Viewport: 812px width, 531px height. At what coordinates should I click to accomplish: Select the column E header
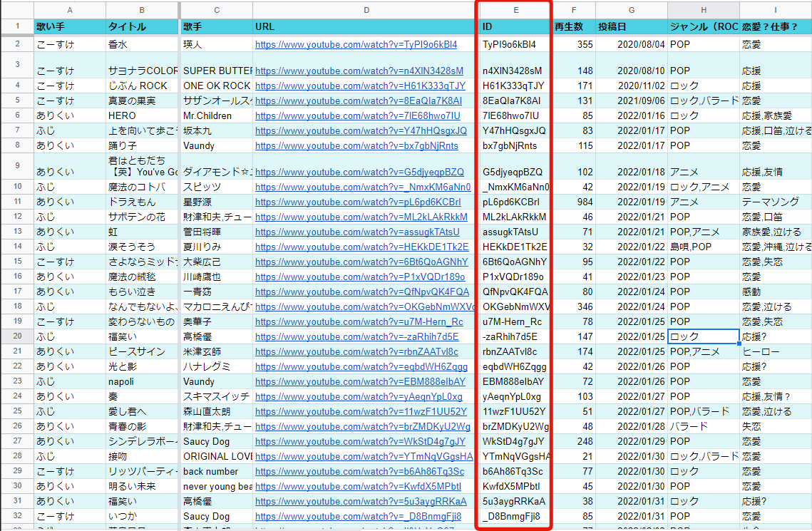[x=515, y=10]
